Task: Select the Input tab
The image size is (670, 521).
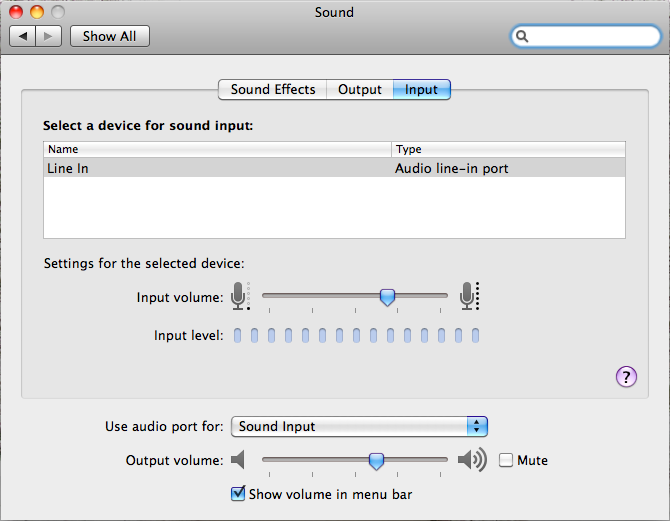Action: (421, 89)
